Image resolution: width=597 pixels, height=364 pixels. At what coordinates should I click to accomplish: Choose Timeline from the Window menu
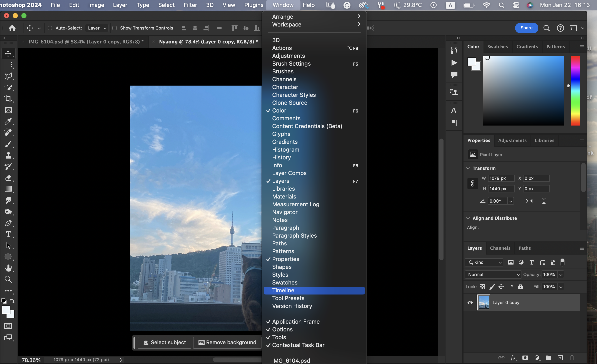tap(283, 290)
